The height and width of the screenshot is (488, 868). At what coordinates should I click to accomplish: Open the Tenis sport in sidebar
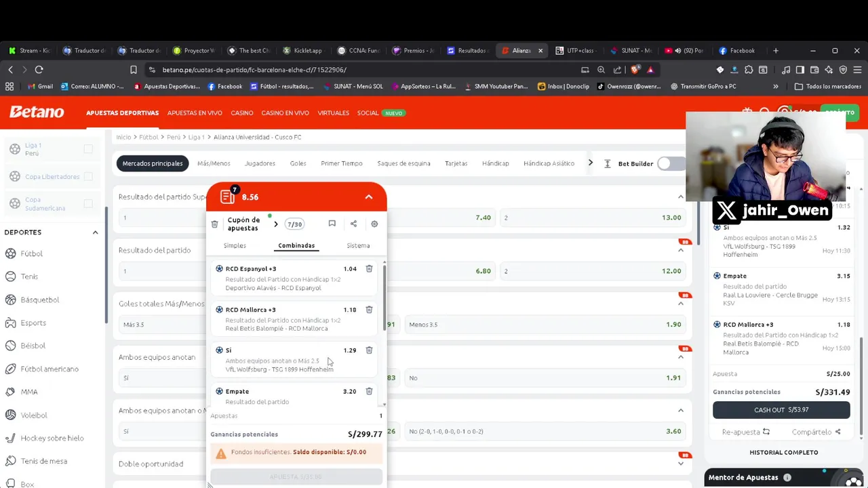(29, 277)
